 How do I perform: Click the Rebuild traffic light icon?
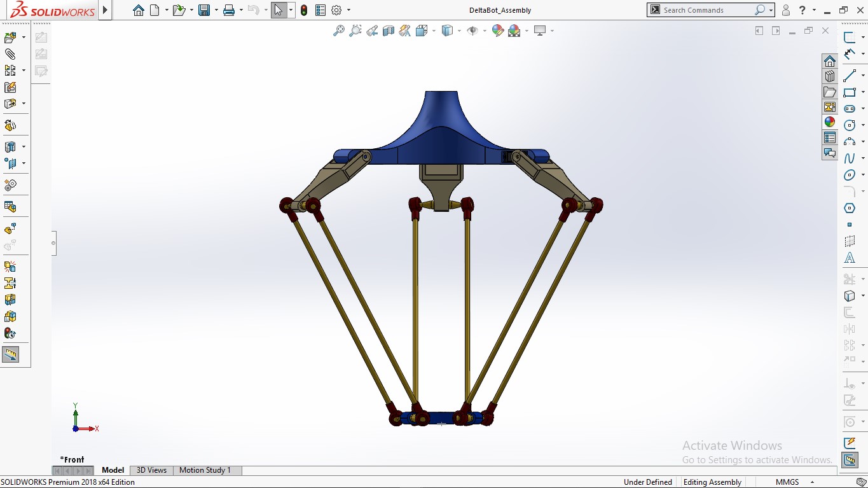(x=304, y=10)
